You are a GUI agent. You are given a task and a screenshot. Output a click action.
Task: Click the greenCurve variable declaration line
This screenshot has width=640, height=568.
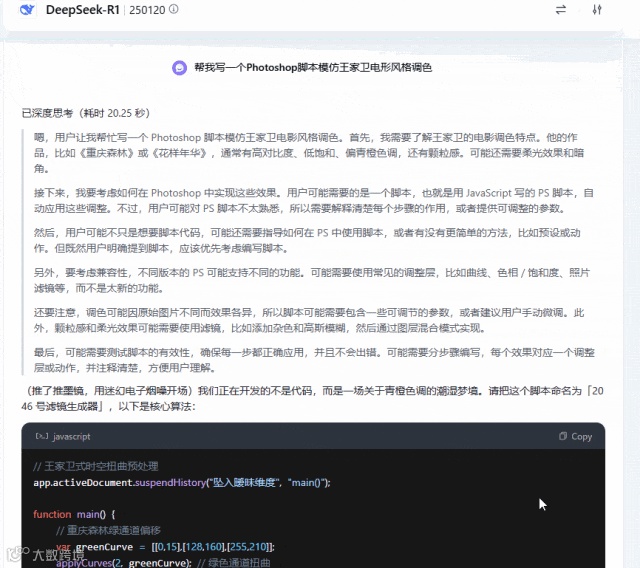click(x=165, y=547)
